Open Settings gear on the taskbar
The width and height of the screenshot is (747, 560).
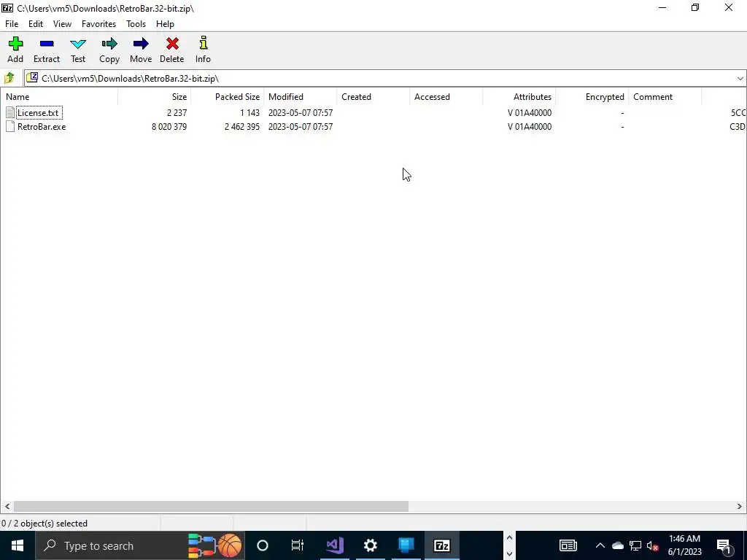[370, 545]
